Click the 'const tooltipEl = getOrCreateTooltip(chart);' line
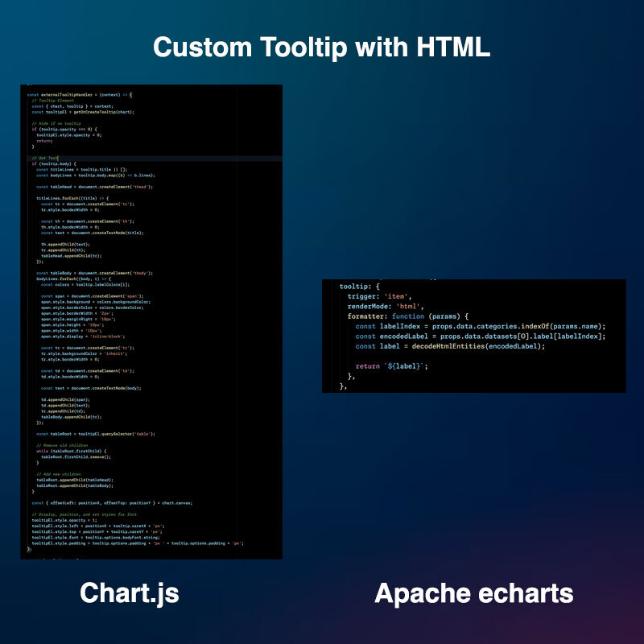This screenshot has height=644, width=644. click(x=83, y=112)
